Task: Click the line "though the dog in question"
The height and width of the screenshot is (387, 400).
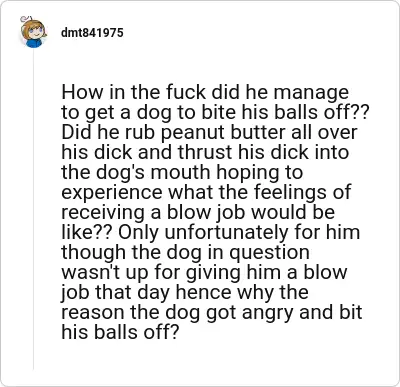Action: (x=185, y=252)
